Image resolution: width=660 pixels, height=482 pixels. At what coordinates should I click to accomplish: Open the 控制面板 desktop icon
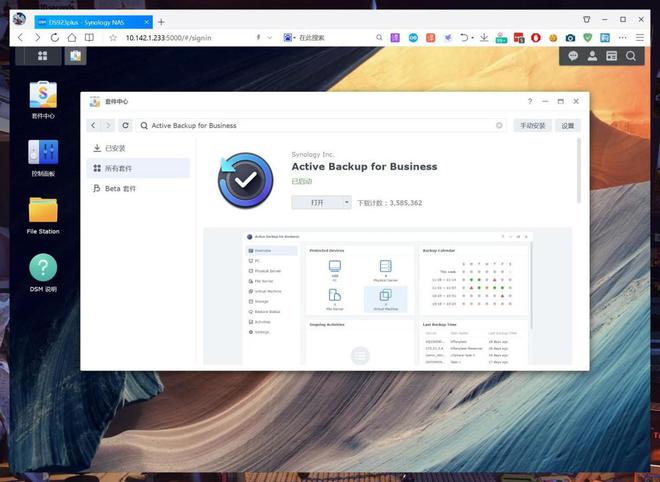(x=43, y=153)
